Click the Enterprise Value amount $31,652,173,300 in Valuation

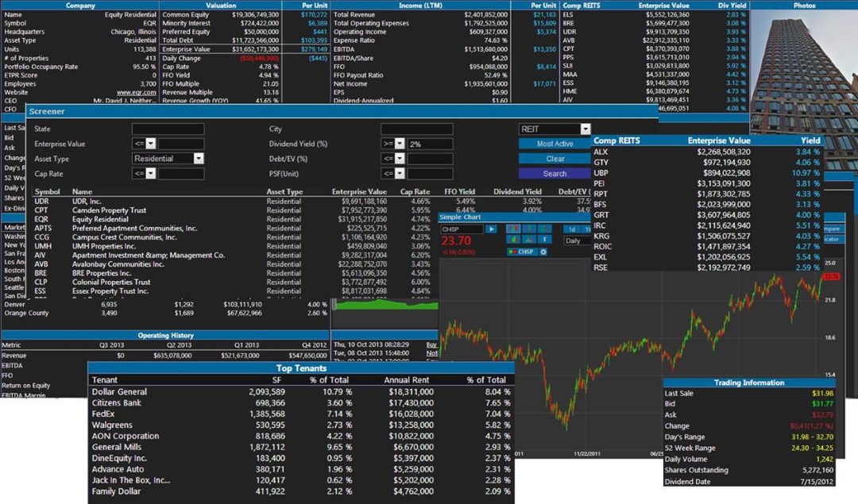[255, 49]
